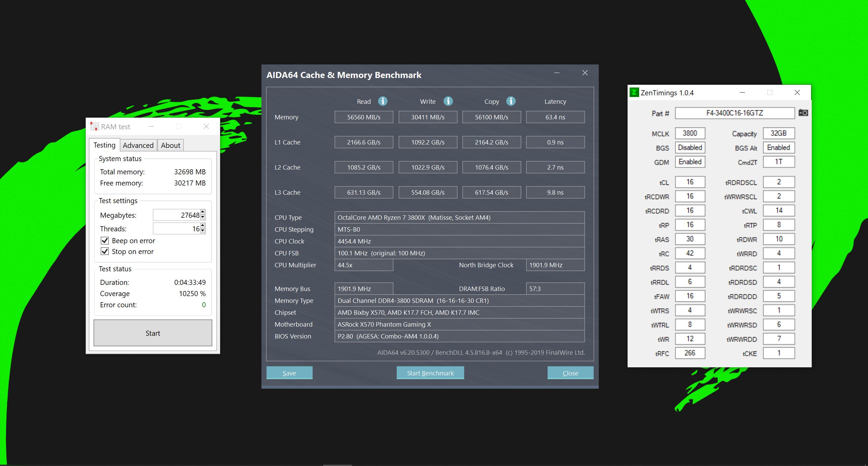Click the Start Benchmark button

[x=430, y=373]
